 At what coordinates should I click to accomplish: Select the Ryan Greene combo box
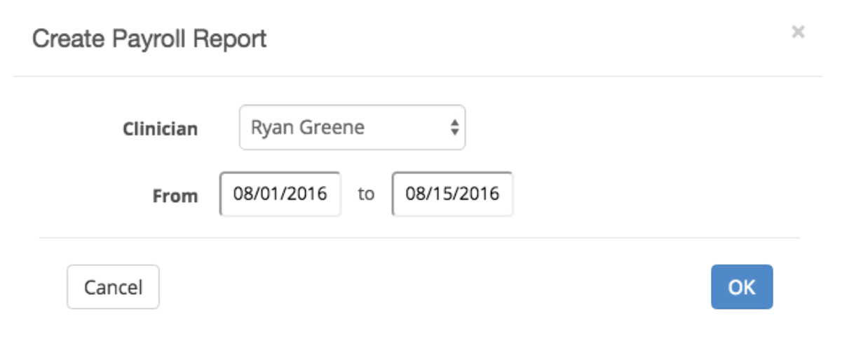pyautogui.click(x=352, y=128)
